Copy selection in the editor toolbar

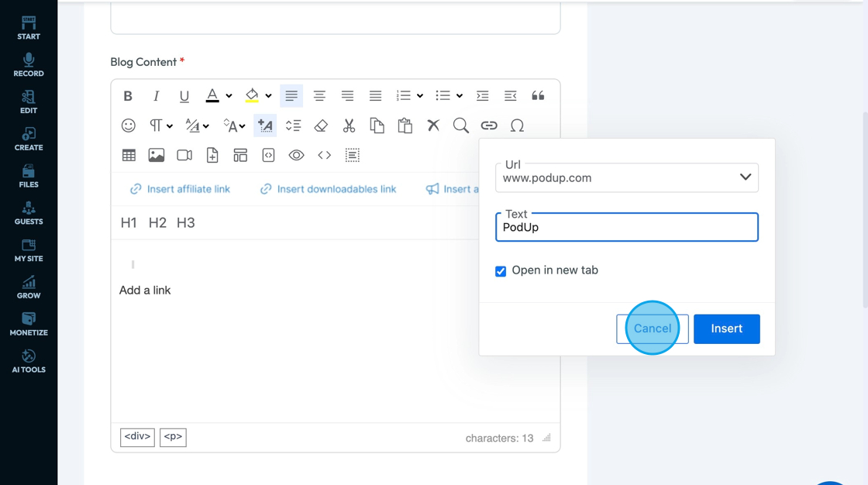[377, 126]
